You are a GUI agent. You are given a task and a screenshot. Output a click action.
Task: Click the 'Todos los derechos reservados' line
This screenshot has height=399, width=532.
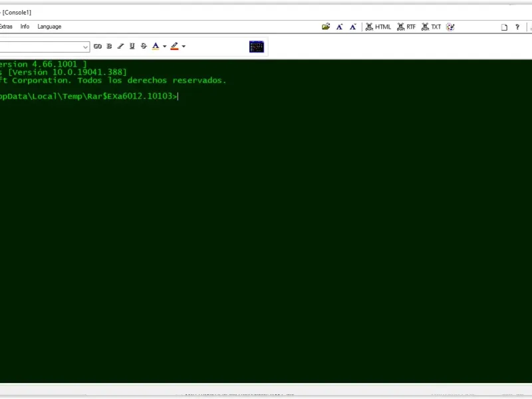tap(113, 80)
